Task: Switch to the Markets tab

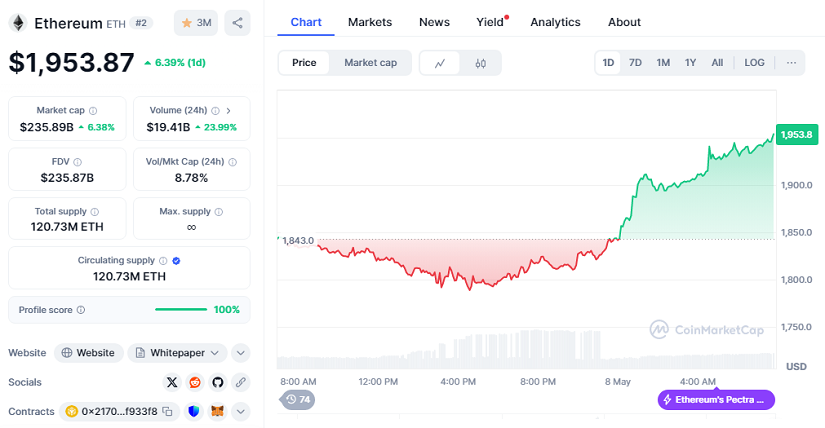Action: [x=370, y=22]
